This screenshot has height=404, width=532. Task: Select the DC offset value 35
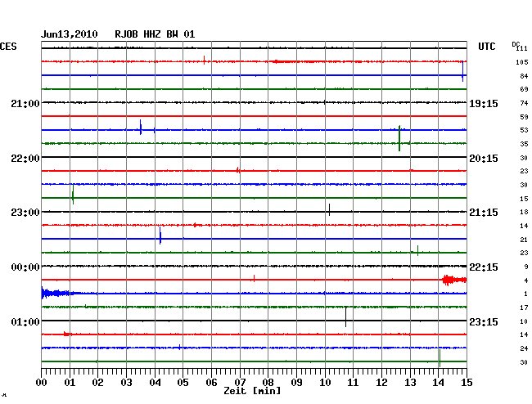[524, 144]
